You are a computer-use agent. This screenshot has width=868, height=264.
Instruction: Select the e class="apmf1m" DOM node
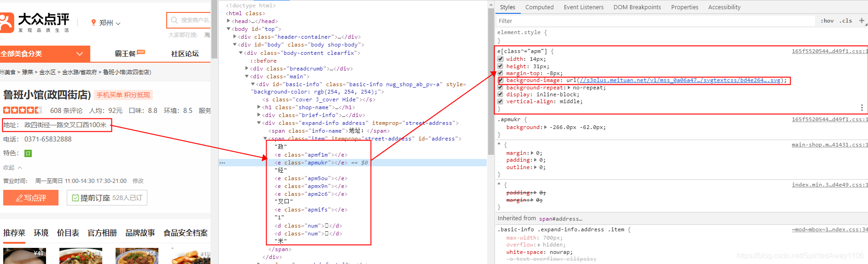(311, 155)
